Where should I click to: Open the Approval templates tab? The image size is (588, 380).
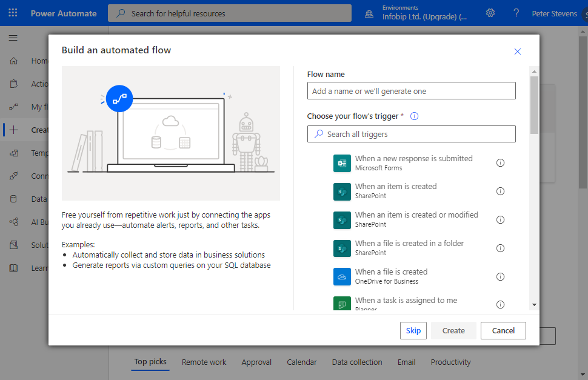256,362
